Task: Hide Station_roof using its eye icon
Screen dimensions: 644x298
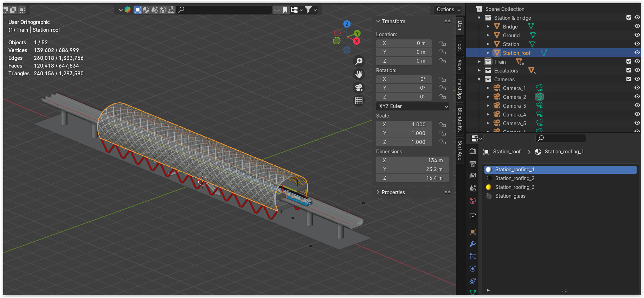Action: click(637, 53)
